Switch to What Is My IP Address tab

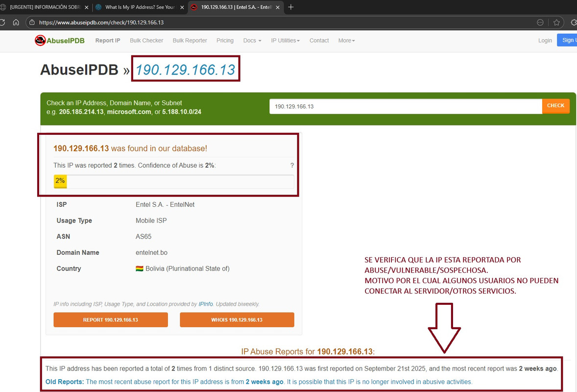pyautogui.click(x=140, y=7)
